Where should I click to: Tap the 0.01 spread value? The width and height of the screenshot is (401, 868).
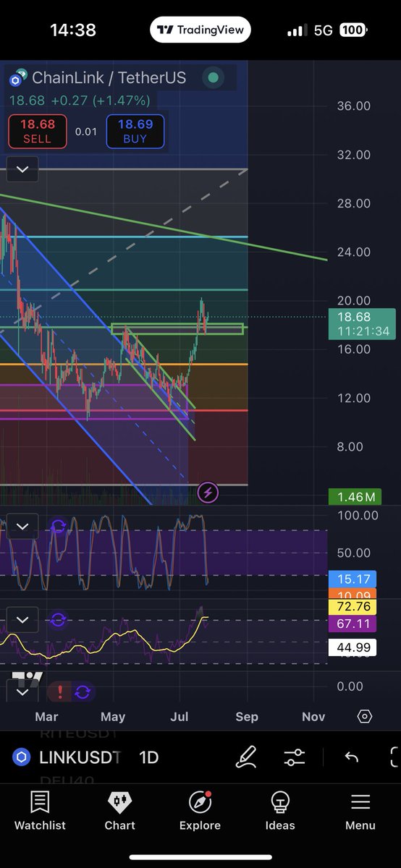[x=86, y=132]
